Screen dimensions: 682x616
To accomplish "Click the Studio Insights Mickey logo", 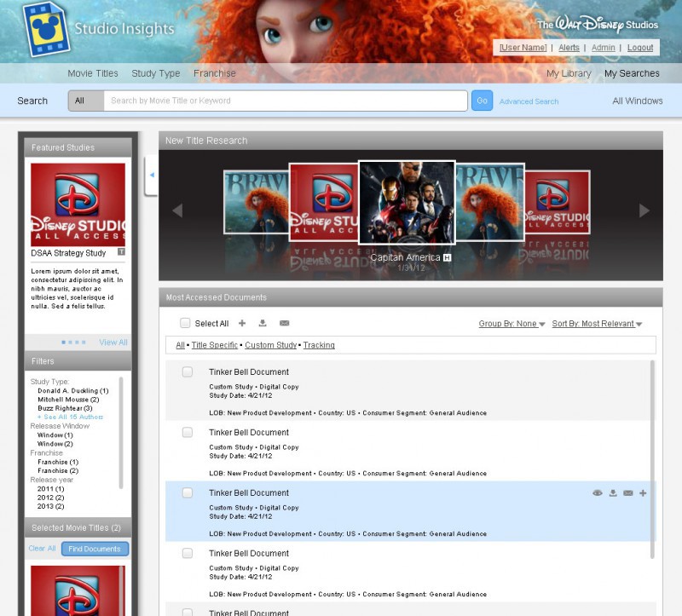I will (x=44, y=28).
